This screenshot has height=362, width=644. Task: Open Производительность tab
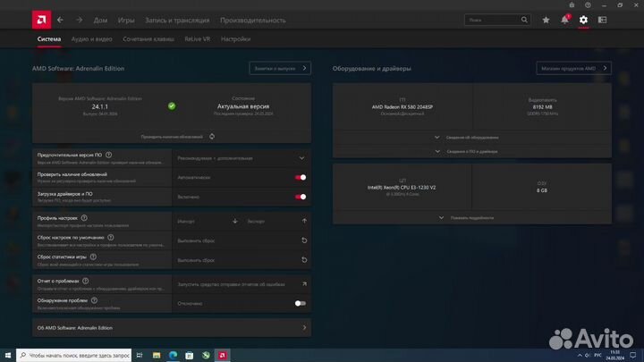[252, 20]
